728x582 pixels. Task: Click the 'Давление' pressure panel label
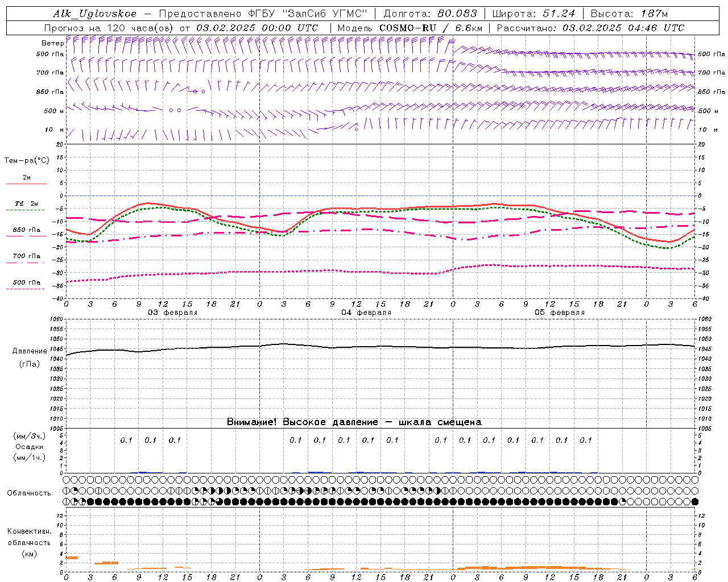(30, 351)
